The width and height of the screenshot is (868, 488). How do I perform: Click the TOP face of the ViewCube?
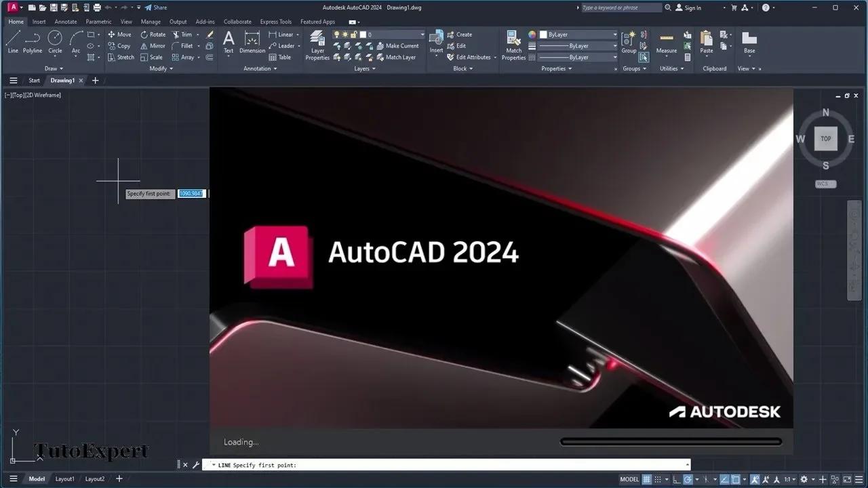tap(826, 139)
